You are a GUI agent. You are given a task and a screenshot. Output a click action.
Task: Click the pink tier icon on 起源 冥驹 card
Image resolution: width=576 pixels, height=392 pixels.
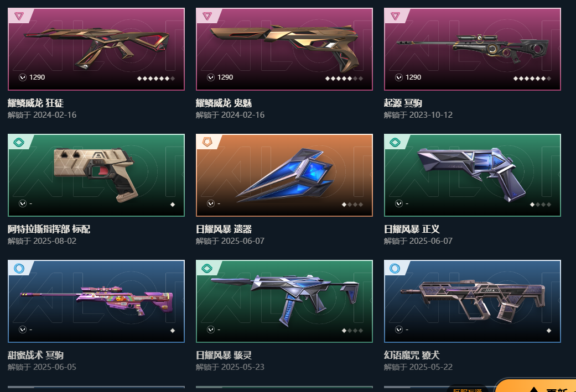pyautogui.click(x=395, y=16)
